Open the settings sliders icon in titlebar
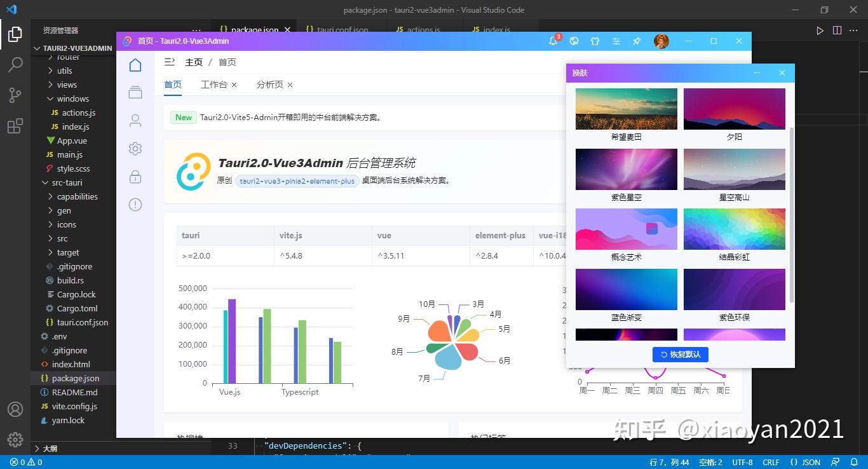868x469 pixels. pyautogui.click(x=616, y=41)
